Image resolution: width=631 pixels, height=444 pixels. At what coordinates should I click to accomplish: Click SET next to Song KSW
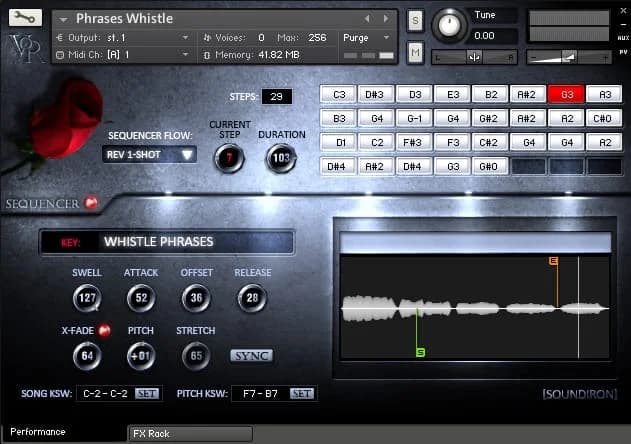point(146,393)
